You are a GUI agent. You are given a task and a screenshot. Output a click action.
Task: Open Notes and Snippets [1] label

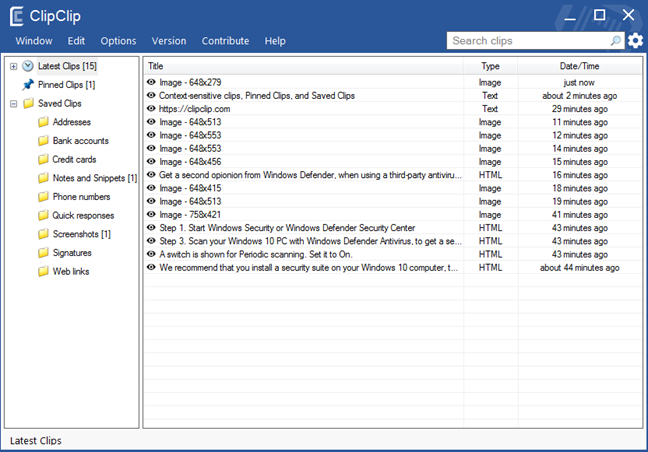coord(95,178)
